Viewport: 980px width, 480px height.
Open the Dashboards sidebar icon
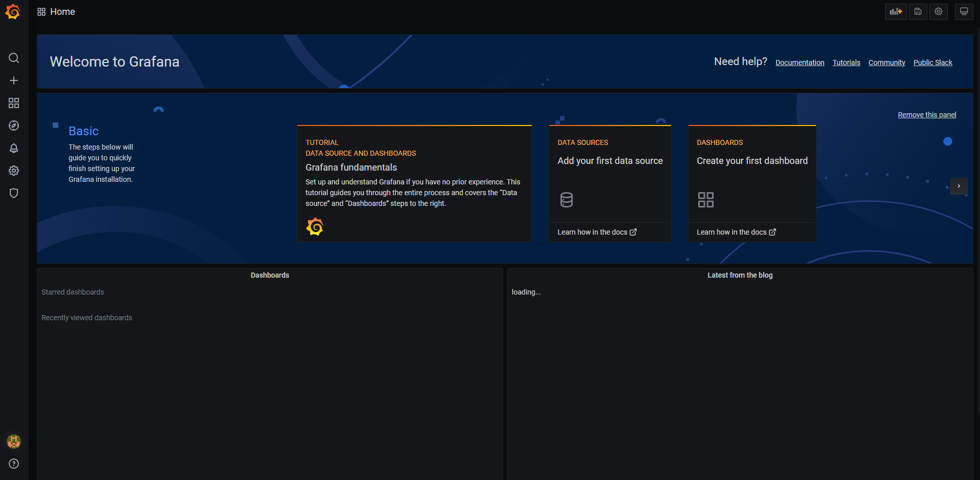14,103
